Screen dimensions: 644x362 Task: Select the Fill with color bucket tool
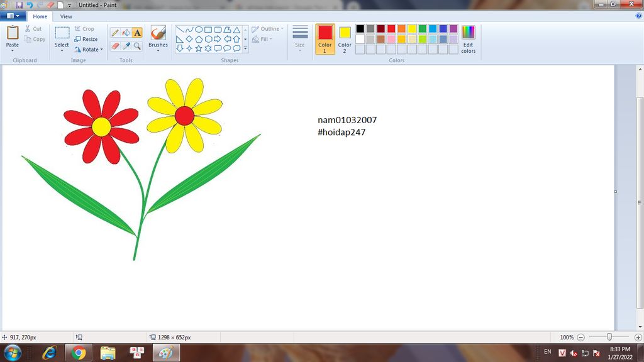pos(126,33)
